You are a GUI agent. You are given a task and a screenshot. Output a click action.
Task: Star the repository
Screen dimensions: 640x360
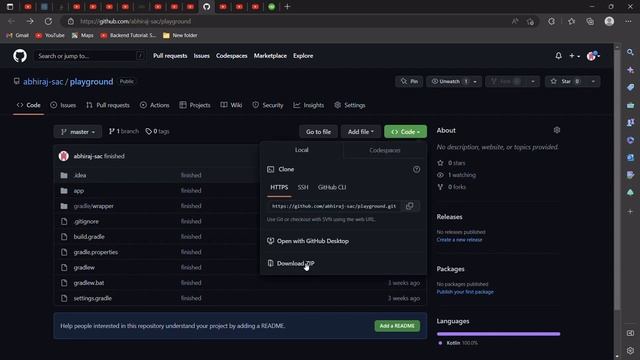[565, 81]
